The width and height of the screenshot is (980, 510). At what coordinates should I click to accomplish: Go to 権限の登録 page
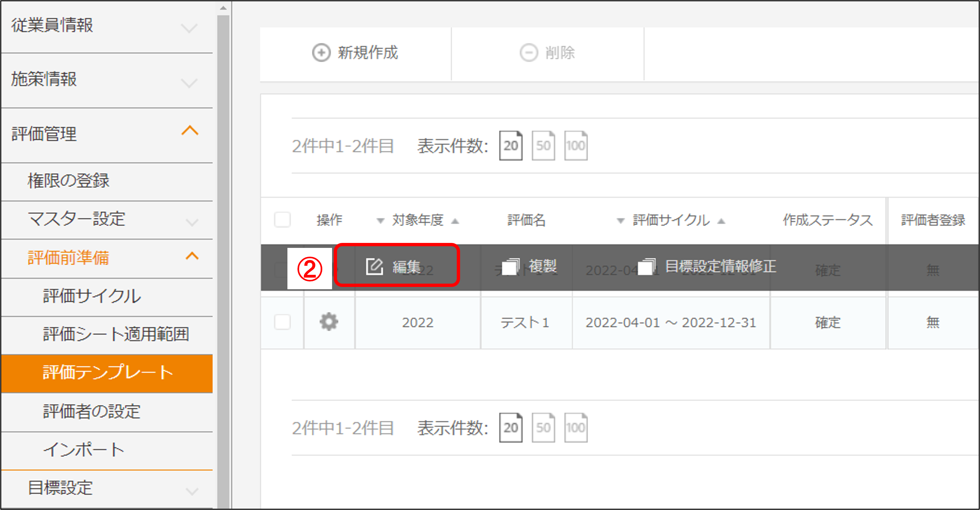[x=68, y=180]
